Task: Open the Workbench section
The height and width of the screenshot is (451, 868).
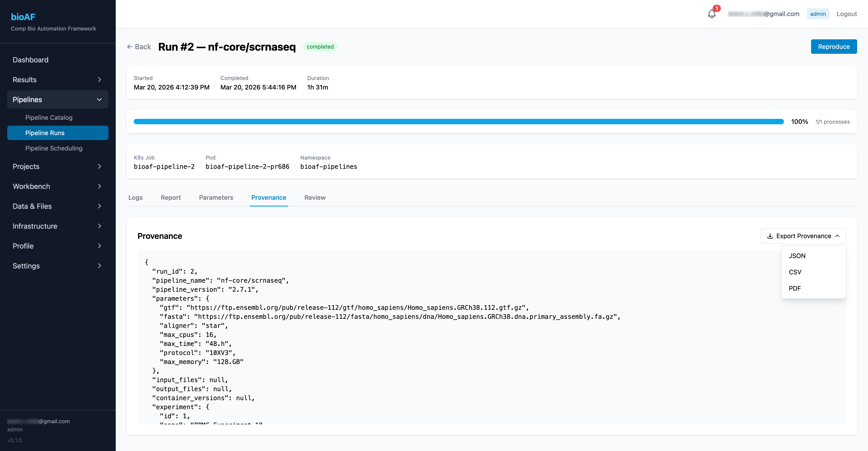Action: coord(58,186)
